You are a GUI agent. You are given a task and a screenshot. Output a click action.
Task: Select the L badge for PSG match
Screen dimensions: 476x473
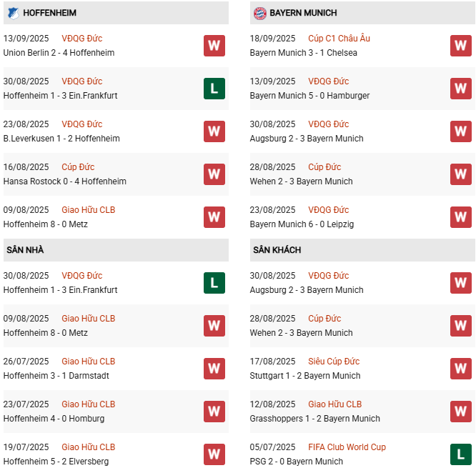(461, 454)
